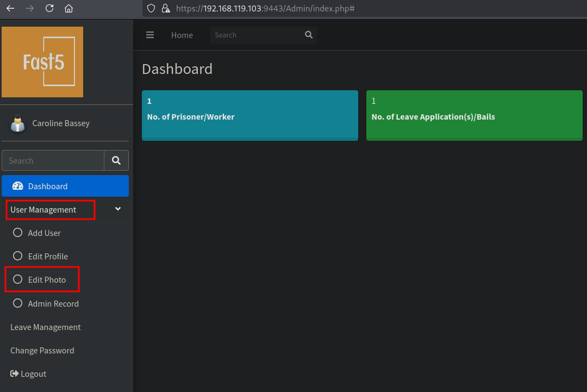This screenshot has width=587, height=392.
Task: Click the Home link in navbar
Action: 182,35
